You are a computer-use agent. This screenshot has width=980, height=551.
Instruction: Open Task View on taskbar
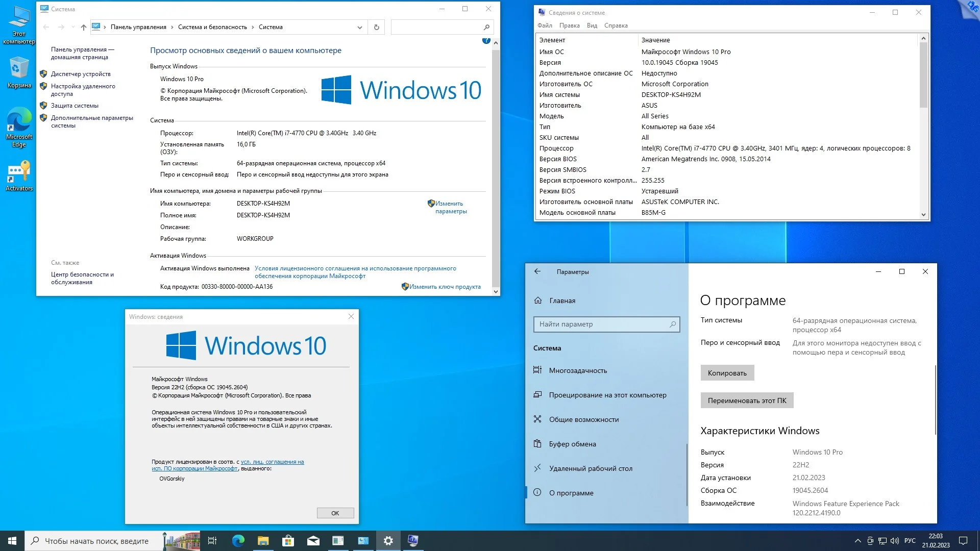click(x=212, y=541)
